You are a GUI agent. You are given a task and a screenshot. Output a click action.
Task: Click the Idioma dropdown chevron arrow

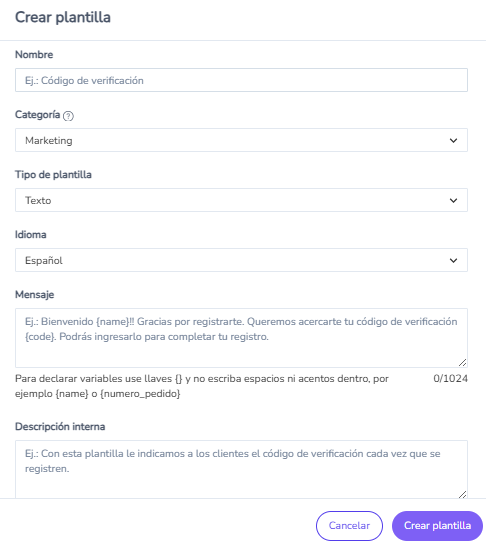click(x=453, y=261)
